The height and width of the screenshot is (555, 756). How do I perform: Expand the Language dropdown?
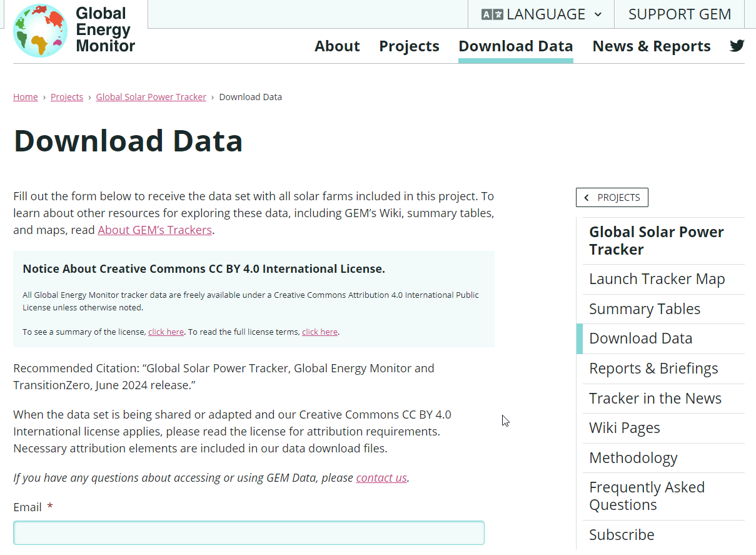pyautogui.click(x=542, y=14)
